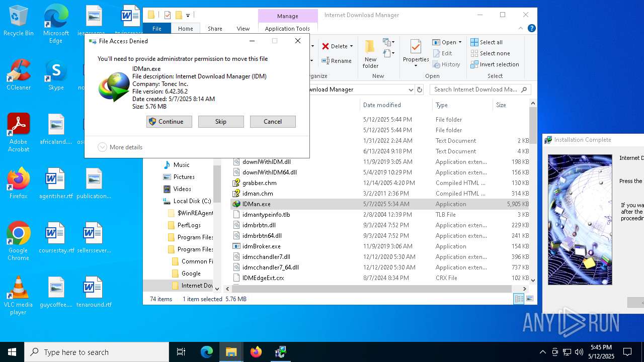The image size is (644, 362).
Task: Click the Search Internet Download Manager field
Action: 480,89
